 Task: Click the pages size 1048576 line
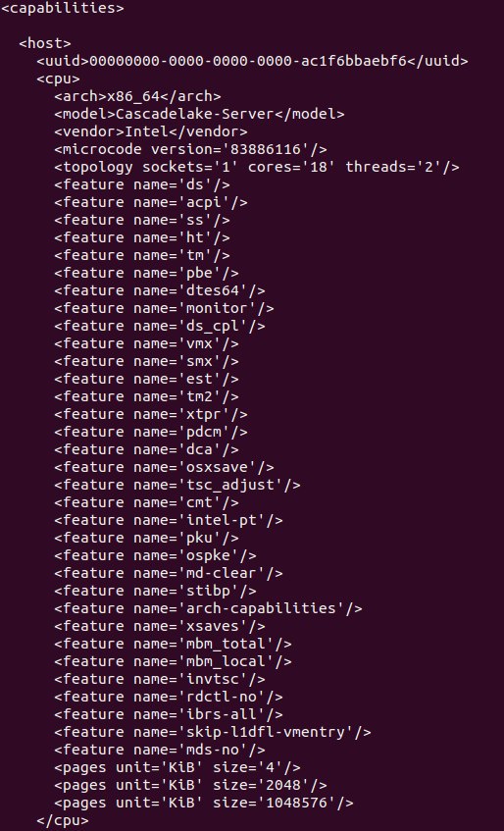click(x=203, y=803)
